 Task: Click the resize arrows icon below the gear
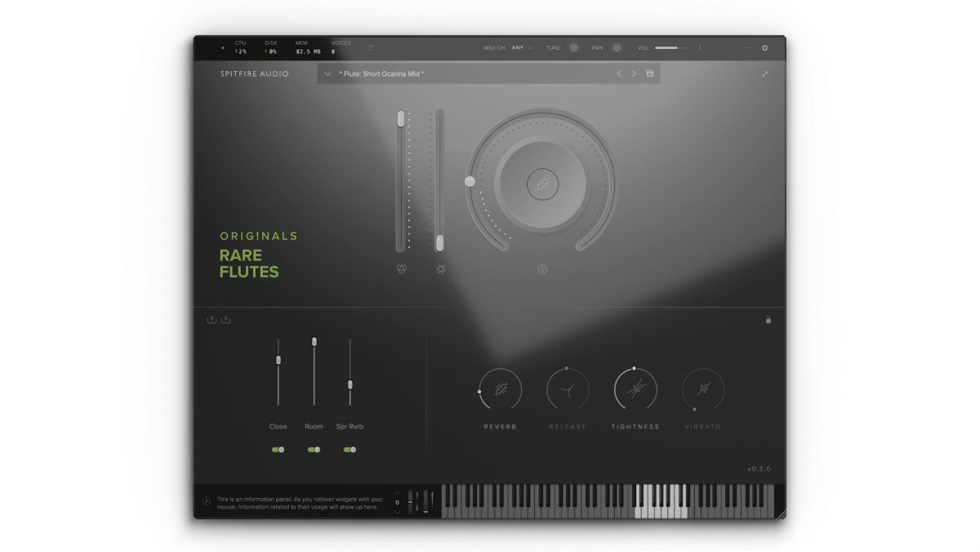[765, 74]
